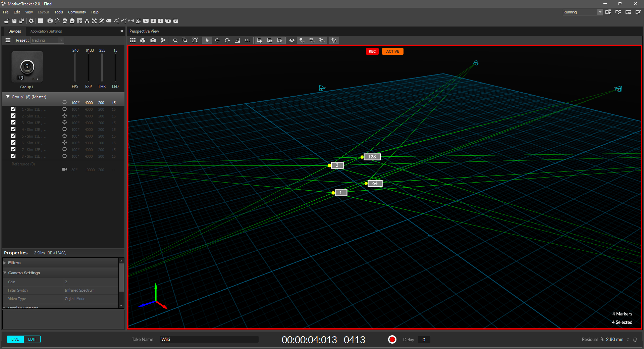Screen dimensions: 644x349
Task: Click marker label 128 in viewport
Action: tap(372, 157)
